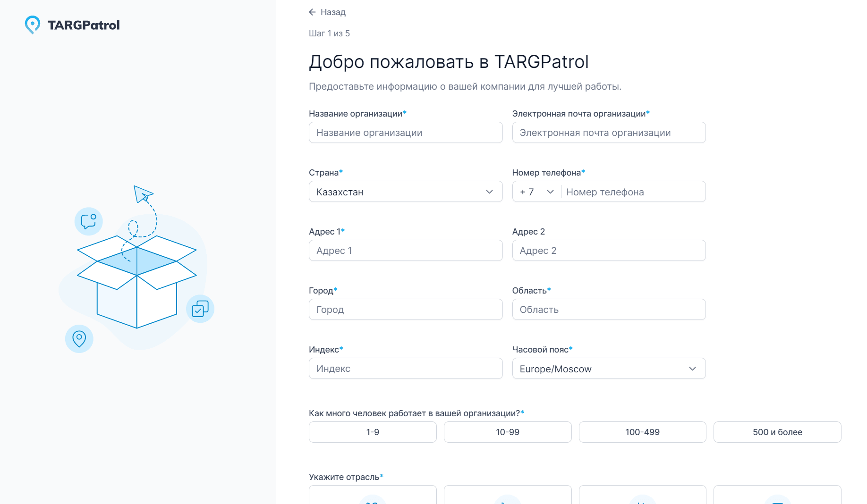Click the TARGPatrol logo icon
Viewport: 867px width, 504px height.
pos(32,25)
